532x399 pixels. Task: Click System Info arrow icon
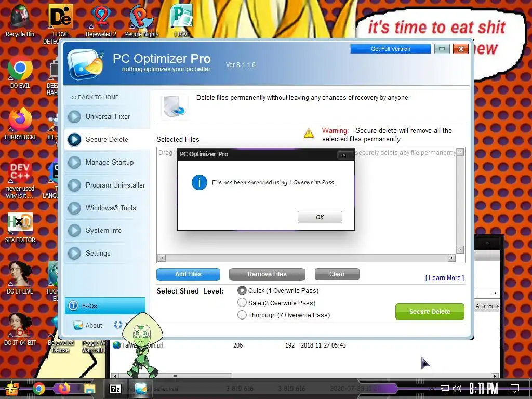point(74,231)
